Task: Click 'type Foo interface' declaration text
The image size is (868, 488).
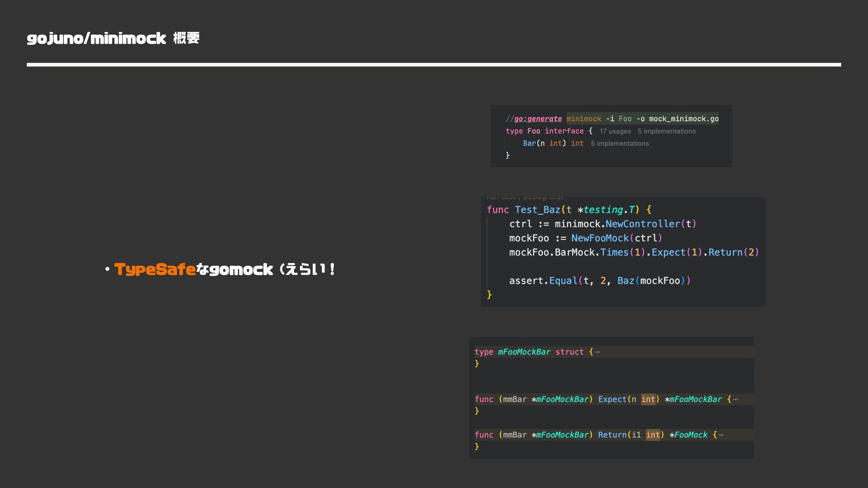Action: tap(544, 131)
